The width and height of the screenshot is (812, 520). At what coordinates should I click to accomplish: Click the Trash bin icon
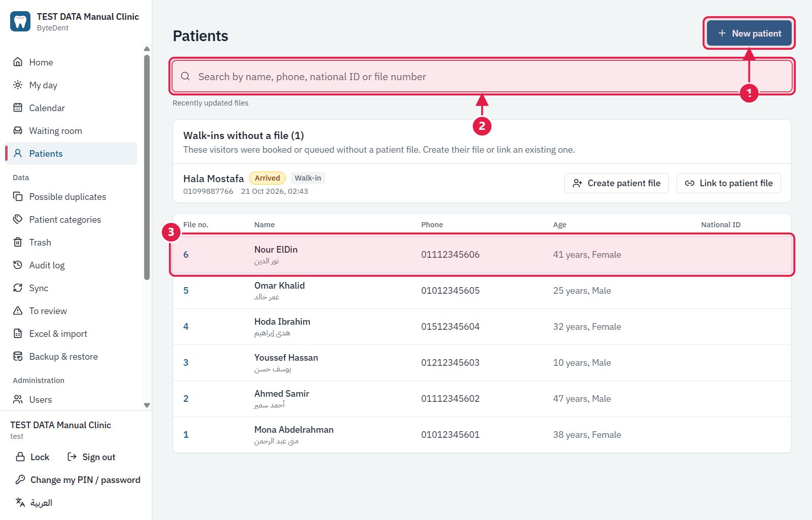click(x=18, y=242)
